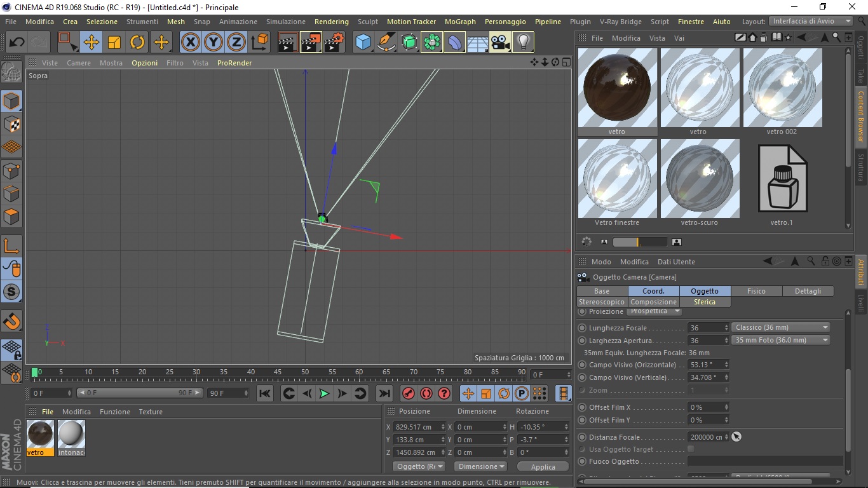This screenshot has width=868, height=488.
Task: Activate the Move tool in top toolbar
Action: click(x=91, y=43)
